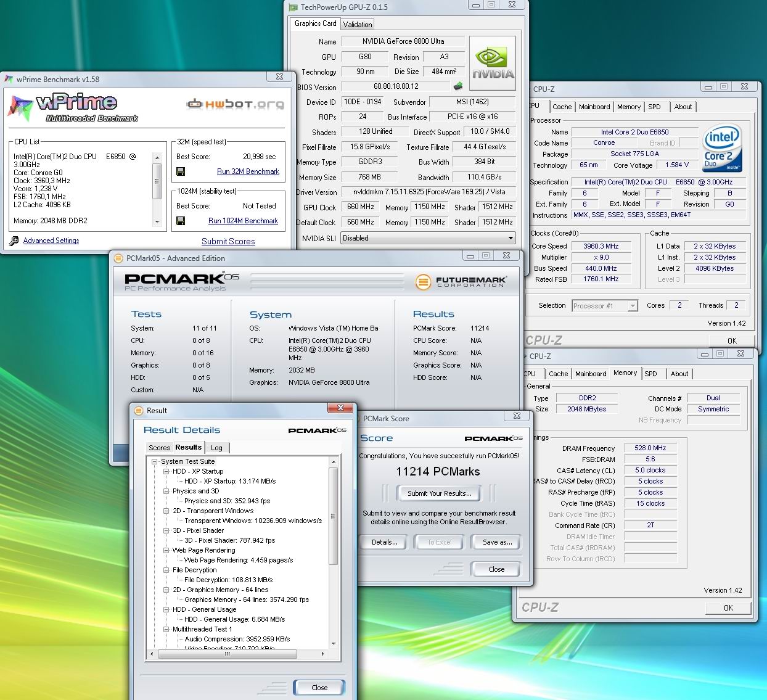The width and height of the screenshot is (767, 700).
Task: Click the Submit Scores link in wPrime
Action: [x=228, y=241]
